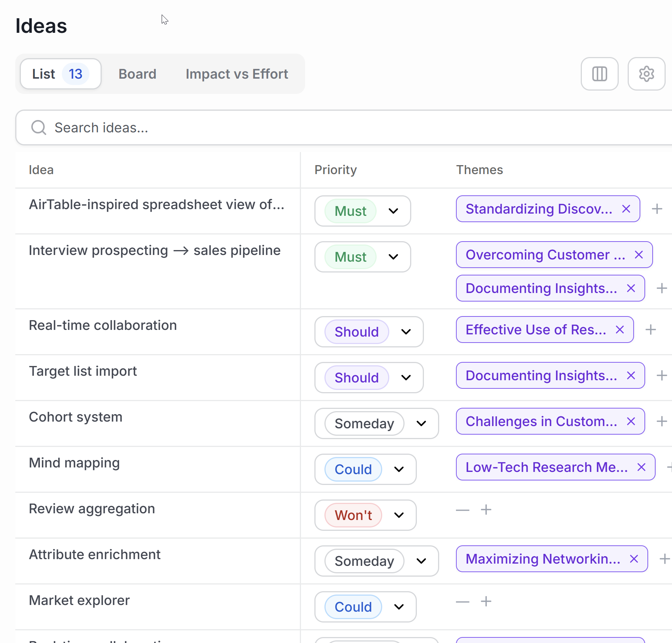Open the settings gear menu
Image resolution: width=672 pixels, height=643 pixels.
[x=646, y=73]
